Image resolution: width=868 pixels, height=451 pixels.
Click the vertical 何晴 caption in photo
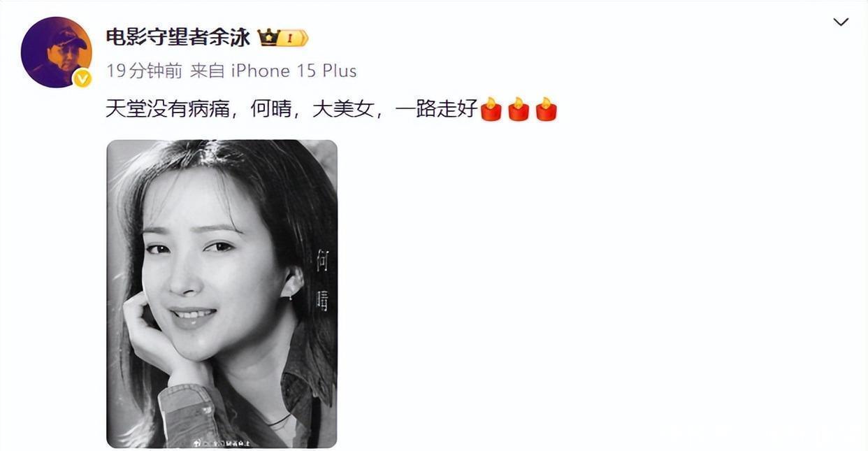click(x=322, y=280)
